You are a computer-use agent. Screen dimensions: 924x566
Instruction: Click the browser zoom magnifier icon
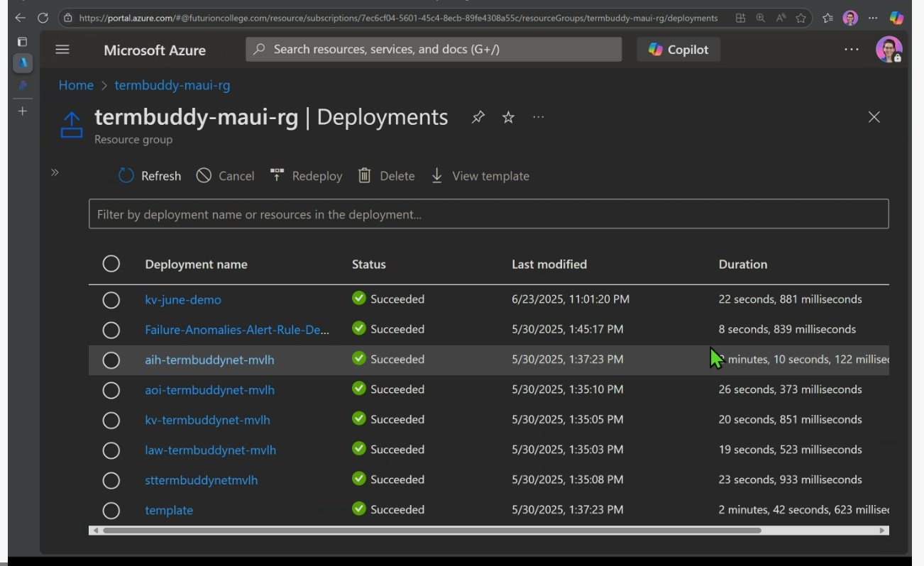click(x=760, y=18)
